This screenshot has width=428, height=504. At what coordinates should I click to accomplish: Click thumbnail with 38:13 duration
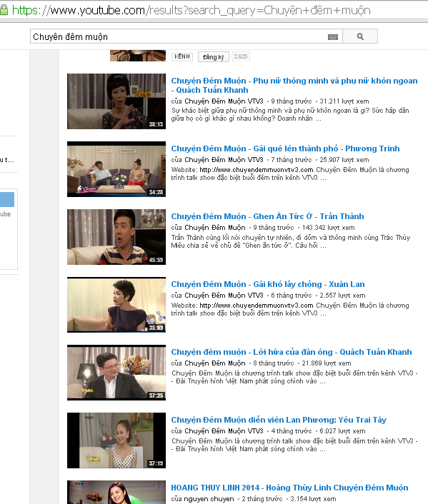116,101
